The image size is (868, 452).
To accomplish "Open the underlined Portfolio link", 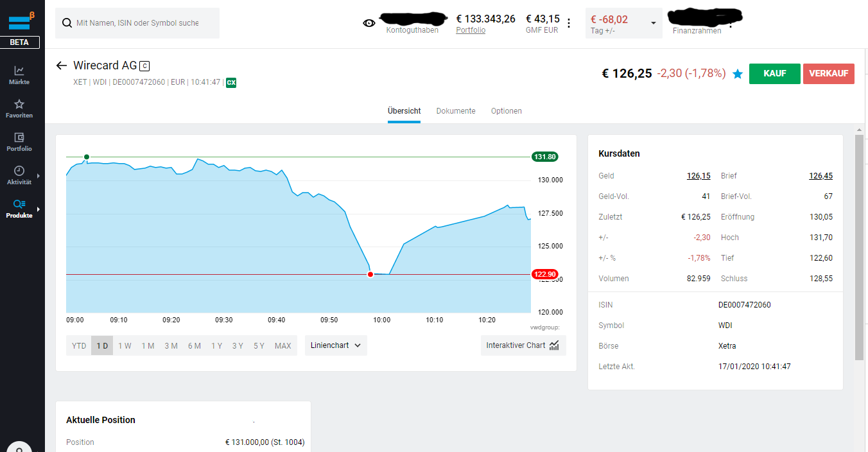I will (x=471, y=30).
